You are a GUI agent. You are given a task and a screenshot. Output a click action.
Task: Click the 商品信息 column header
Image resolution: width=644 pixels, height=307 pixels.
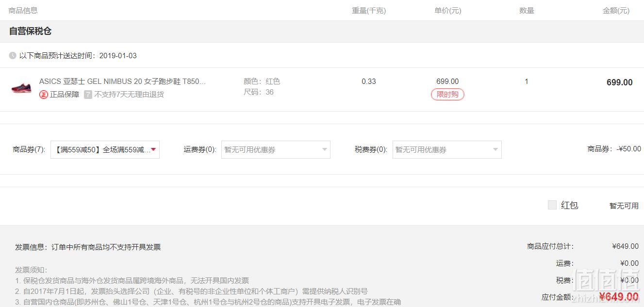tap(23, 10)
